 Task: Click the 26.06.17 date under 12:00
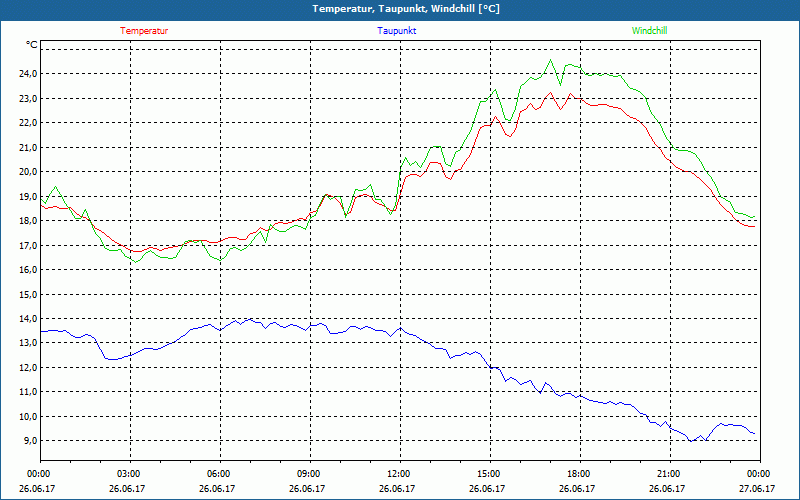[397, 489]
